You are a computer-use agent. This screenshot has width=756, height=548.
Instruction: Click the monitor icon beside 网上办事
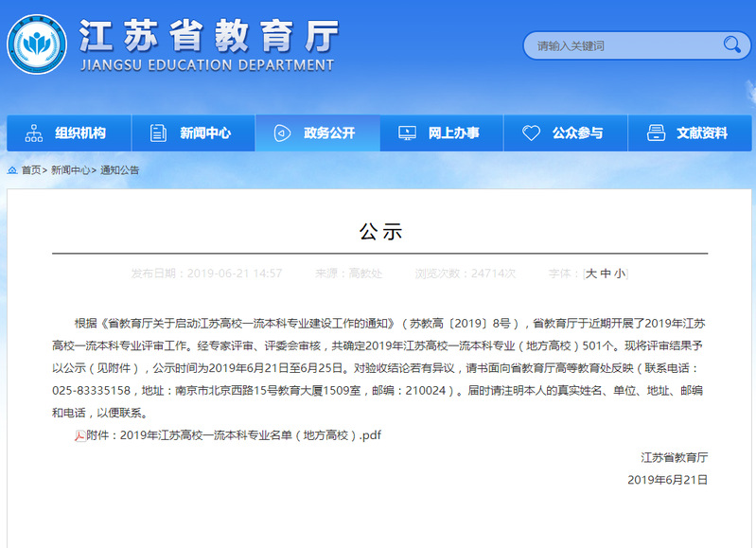(x=407, y=133)
